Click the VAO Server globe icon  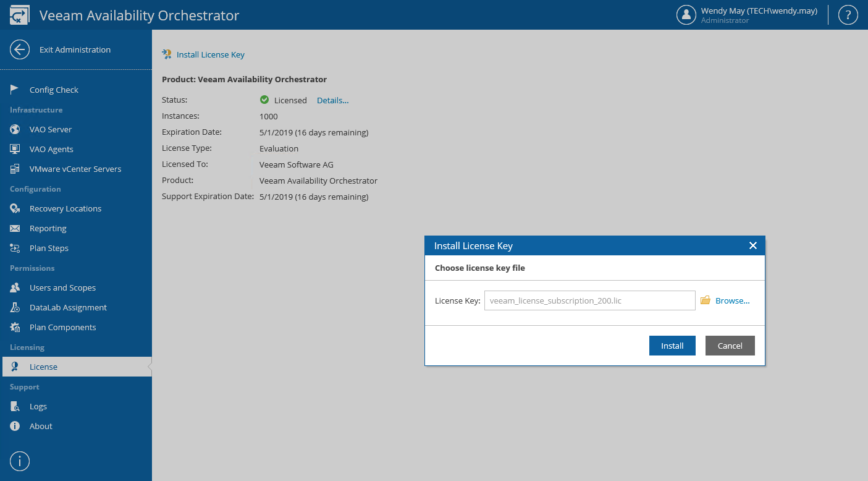15,129
